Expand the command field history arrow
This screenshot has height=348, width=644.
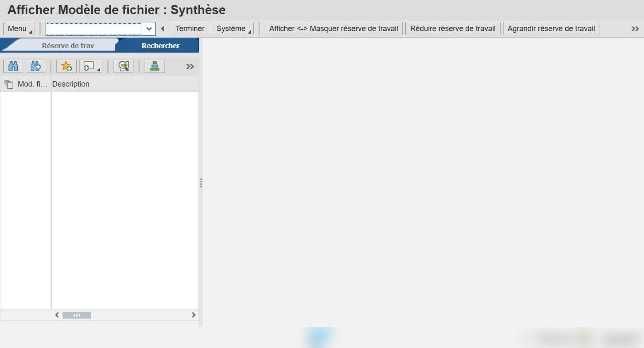point(149,29)
